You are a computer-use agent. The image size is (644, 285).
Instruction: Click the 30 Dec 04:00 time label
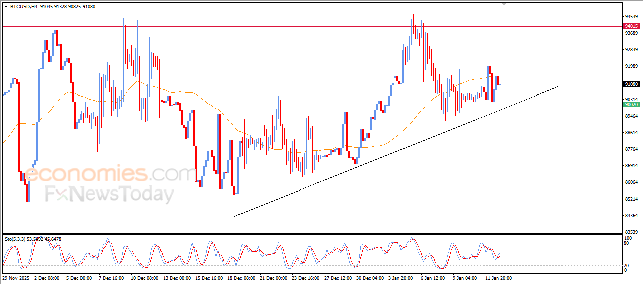(370, 278)
